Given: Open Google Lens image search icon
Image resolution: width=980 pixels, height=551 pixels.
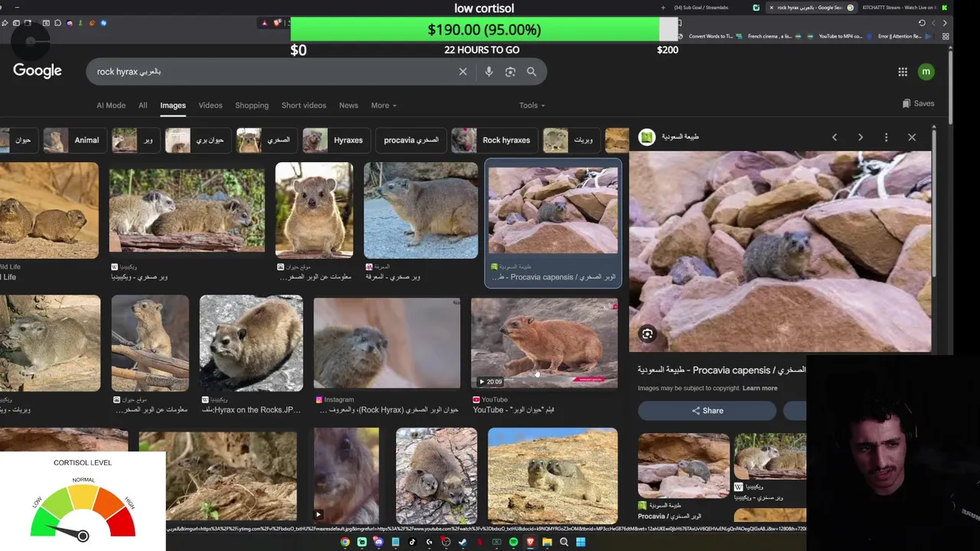Looking at the screenshot, I should tap(510, 71).
